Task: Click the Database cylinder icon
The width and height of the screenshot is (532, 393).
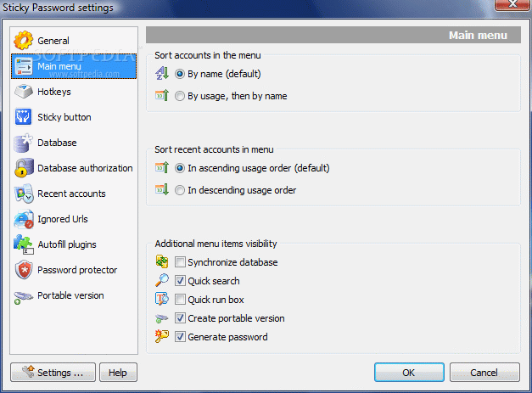Action: tap(23, 143)
